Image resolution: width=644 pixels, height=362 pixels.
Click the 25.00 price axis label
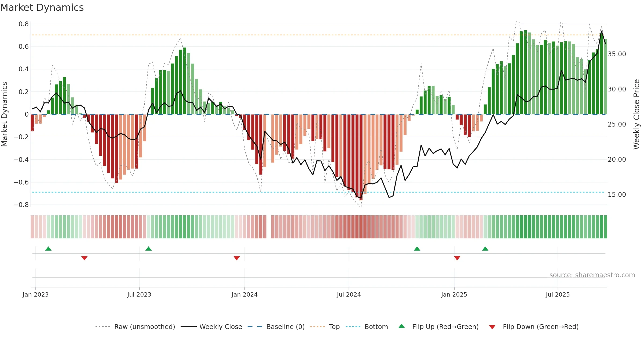[x=617, y=124]
